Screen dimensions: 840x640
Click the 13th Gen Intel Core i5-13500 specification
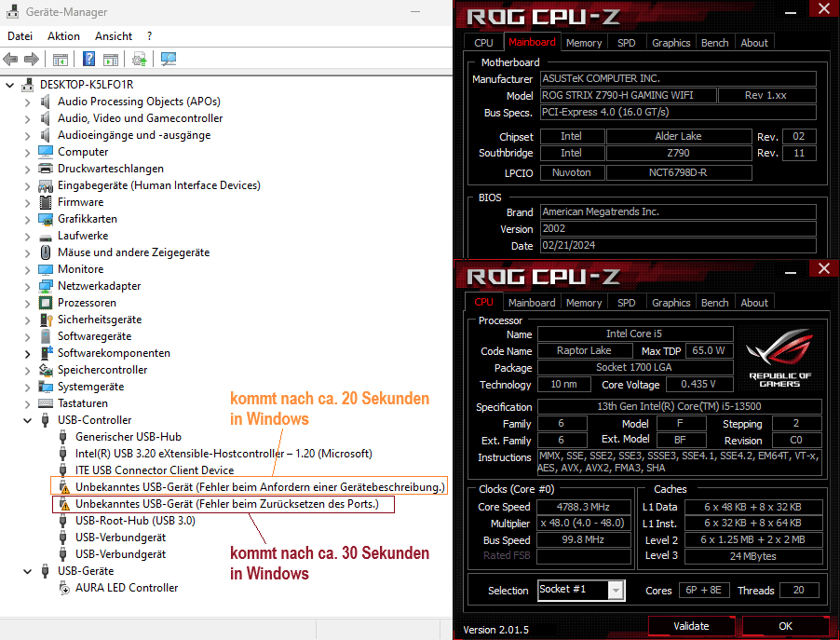point(679,406)
